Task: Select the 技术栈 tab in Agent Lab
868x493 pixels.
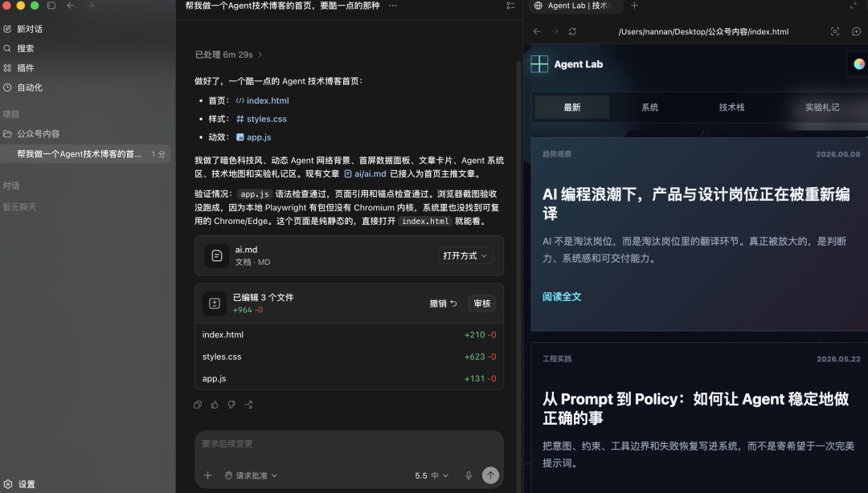Action: click(731, 108)
